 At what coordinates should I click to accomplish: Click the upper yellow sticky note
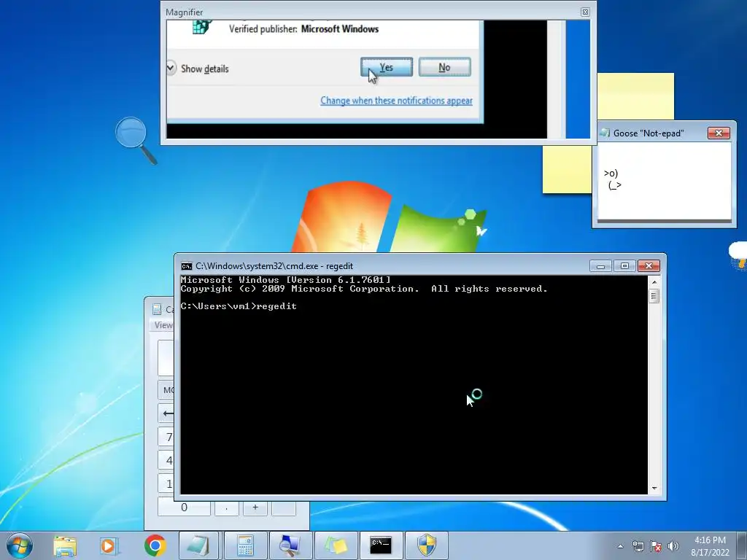coord(635,97)
